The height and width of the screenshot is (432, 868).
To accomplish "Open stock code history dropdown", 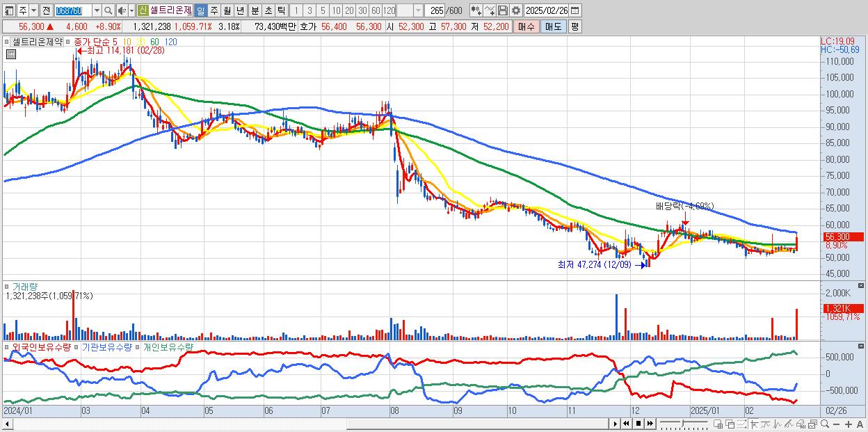I will coord(97,10).
